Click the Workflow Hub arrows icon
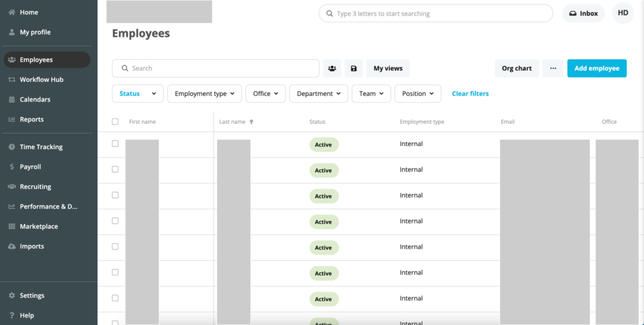The width and height of the screenshot is (644, 325). point(11,79)
